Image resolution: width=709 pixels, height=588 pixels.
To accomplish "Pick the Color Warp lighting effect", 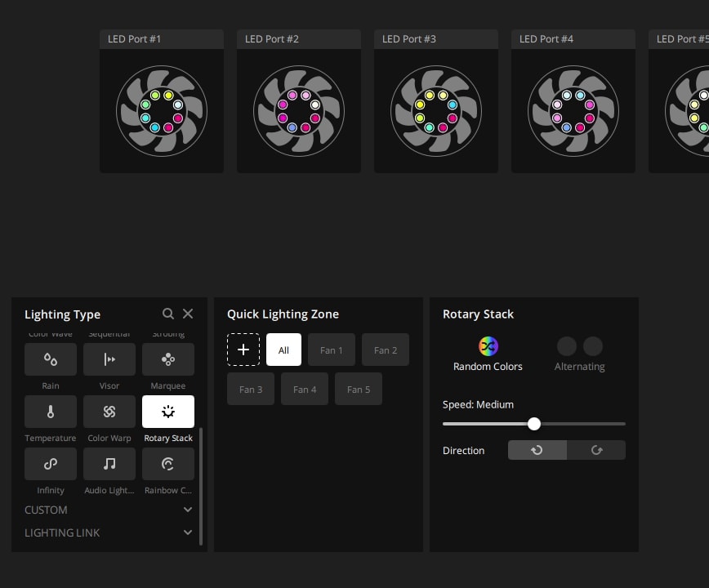I will (x=109, y=412).
